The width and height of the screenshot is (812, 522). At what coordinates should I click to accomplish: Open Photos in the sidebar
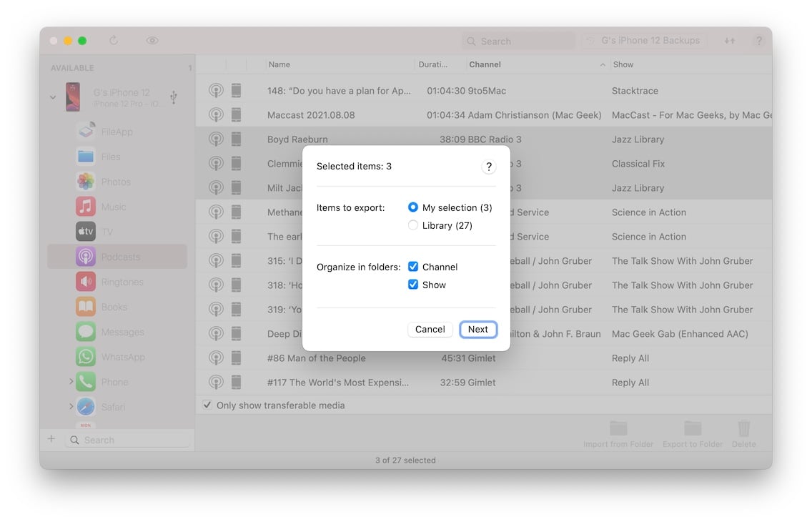coord(117,182)
